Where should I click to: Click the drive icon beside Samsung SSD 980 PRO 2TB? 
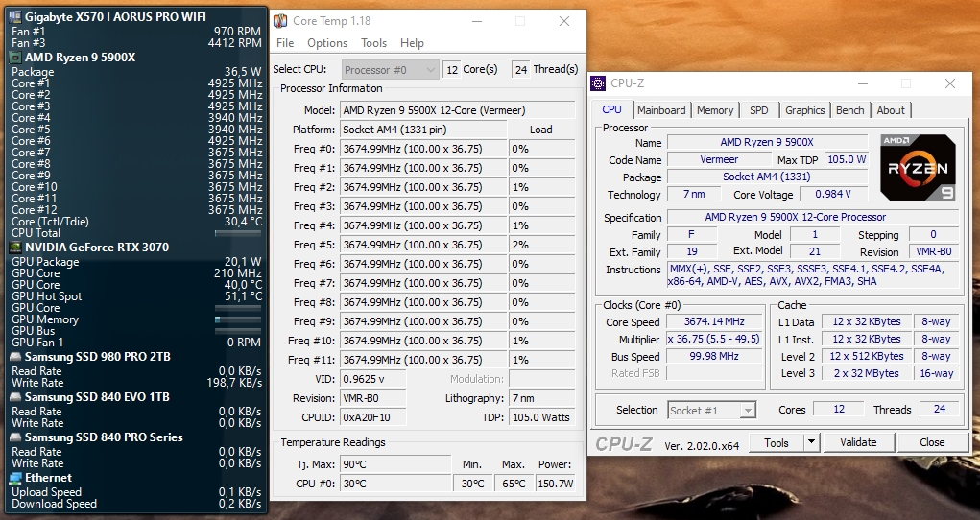pos(16,357)
